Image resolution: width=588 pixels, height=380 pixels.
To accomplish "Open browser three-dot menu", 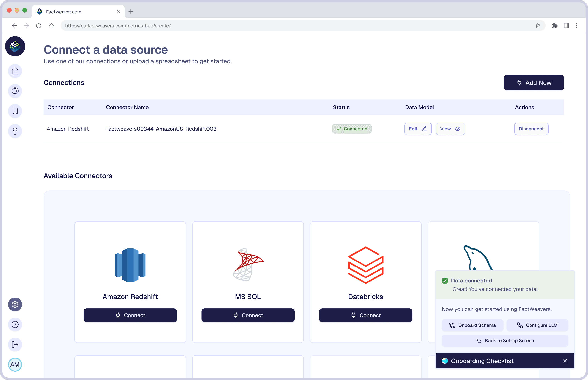I will coord(576,25).
